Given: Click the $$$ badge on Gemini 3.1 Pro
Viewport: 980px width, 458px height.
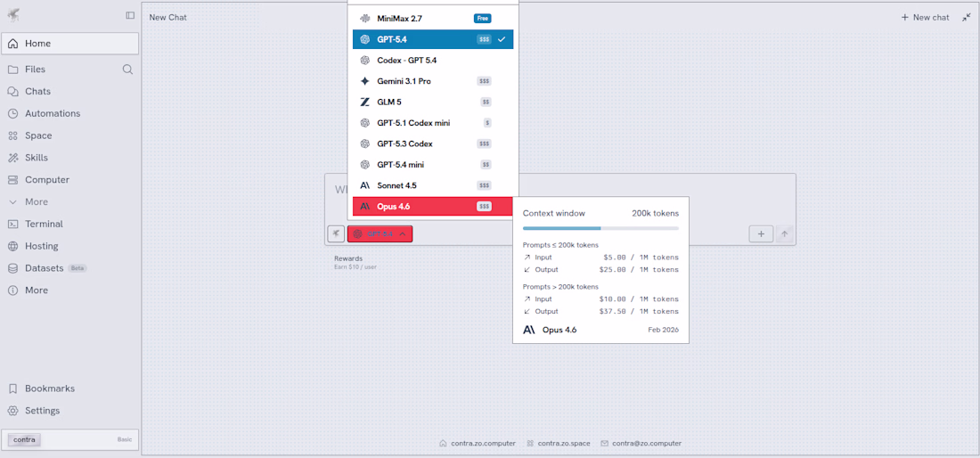Looking at the screenshot, I should tap(484, 81).
